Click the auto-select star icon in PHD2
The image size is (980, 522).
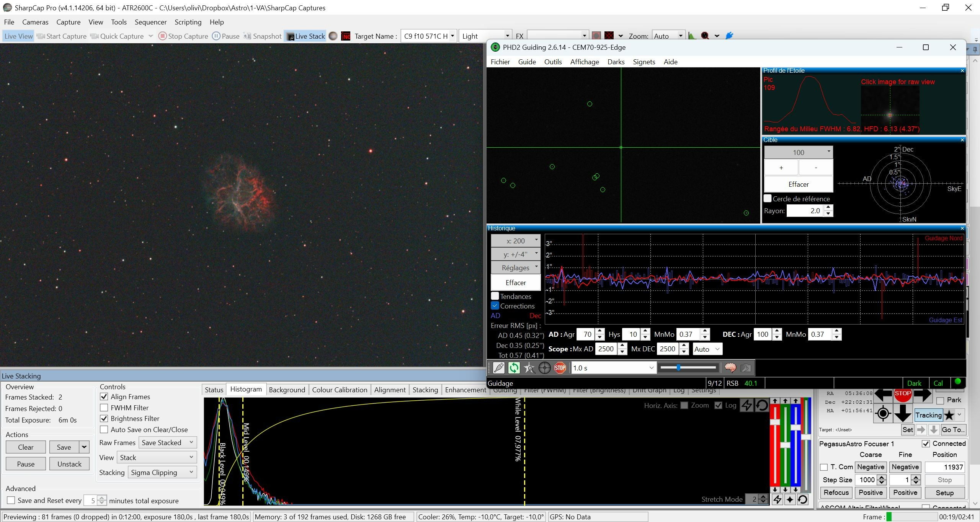(x=529, y=368)
